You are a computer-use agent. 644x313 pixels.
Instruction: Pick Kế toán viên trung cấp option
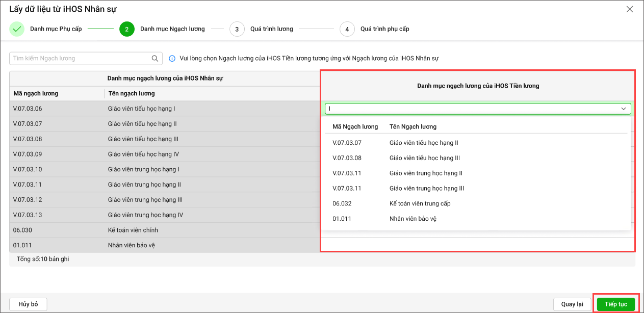[x=420, y=203]
